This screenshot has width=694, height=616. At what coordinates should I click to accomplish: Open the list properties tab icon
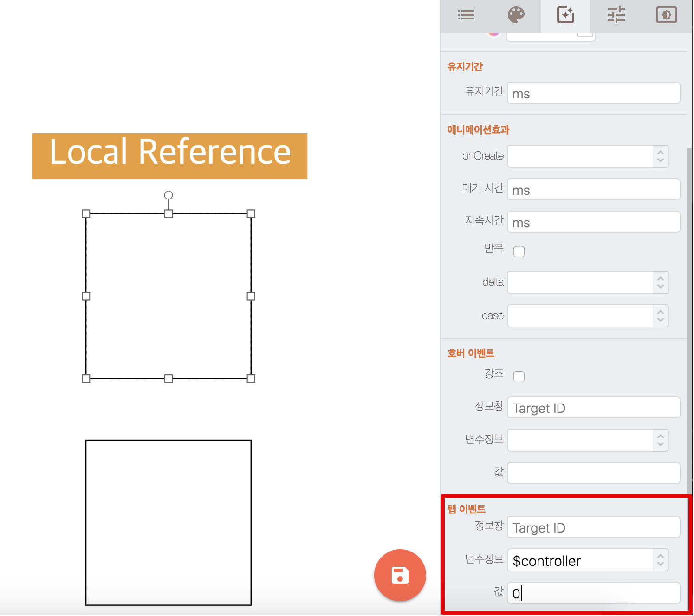click(466, 15)
